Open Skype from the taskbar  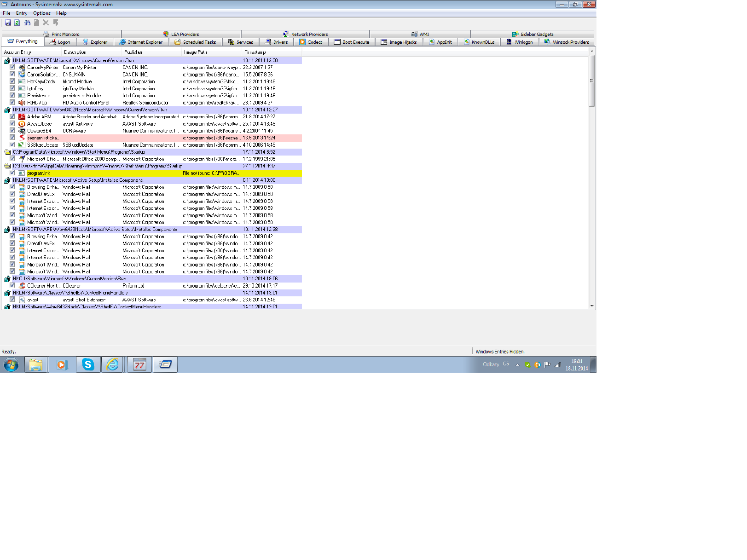coord(87,365)
